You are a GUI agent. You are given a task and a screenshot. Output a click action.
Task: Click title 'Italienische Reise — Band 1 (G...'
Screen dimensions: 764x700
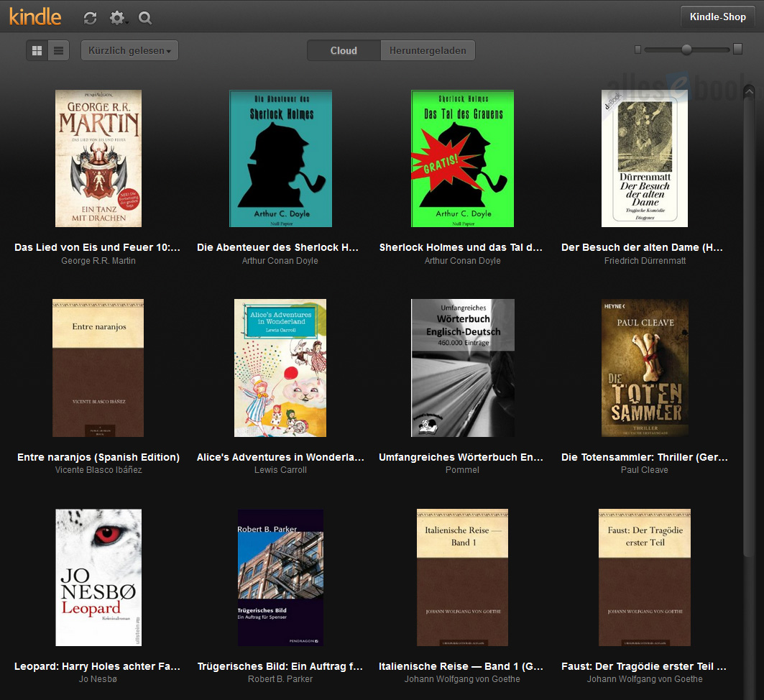pos(461,666)
